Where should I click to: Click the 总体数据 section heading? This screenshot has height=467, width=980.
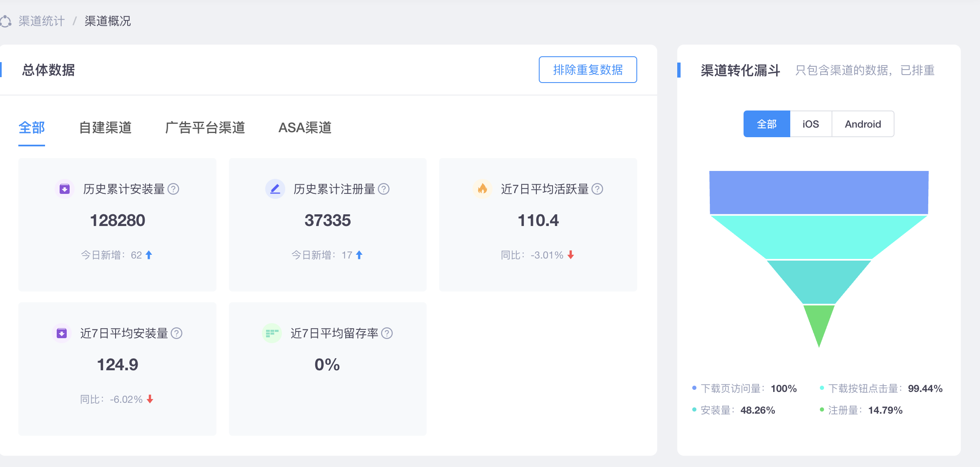click(48, 70)
